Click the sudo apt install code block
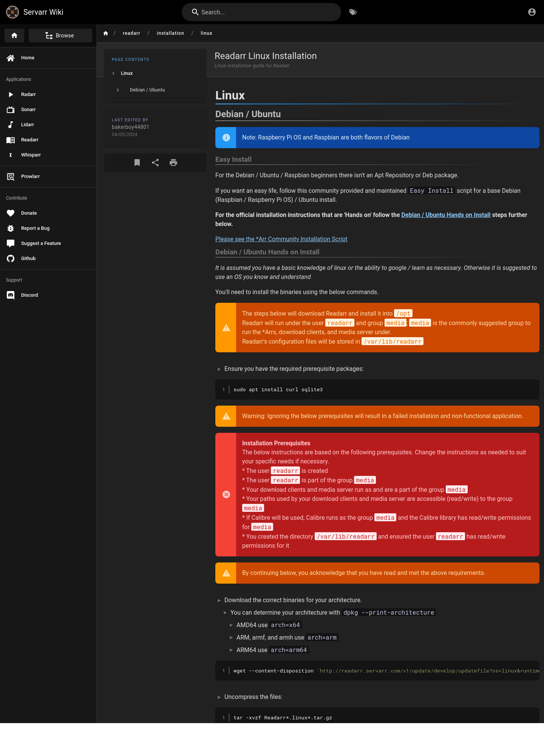 (377, 389)
